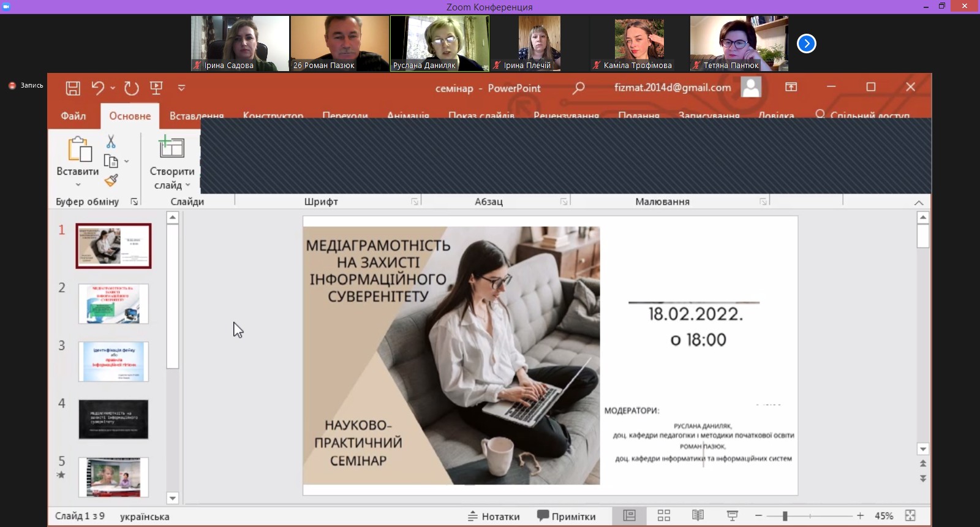Expand the Вставити paste dropdown arrow

[78, 184]
